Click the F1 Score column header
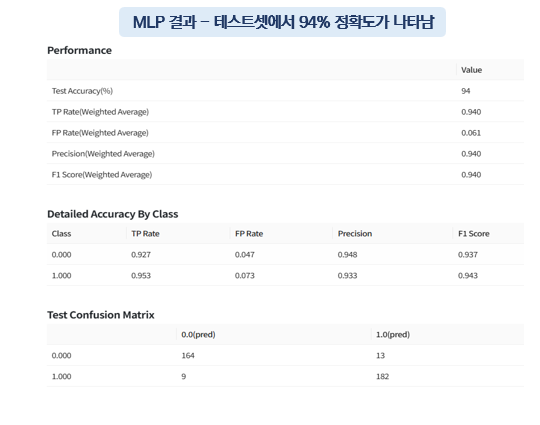Screen dimensions: 540x425 pyautogui.click(x=474, y=234)
